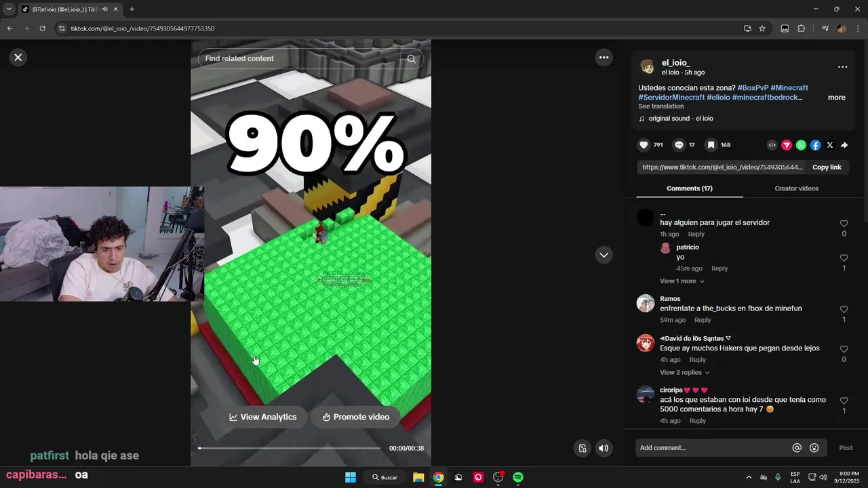Open a new browser tab
Viewport: 868px width, 488px height.
point(132,9)
